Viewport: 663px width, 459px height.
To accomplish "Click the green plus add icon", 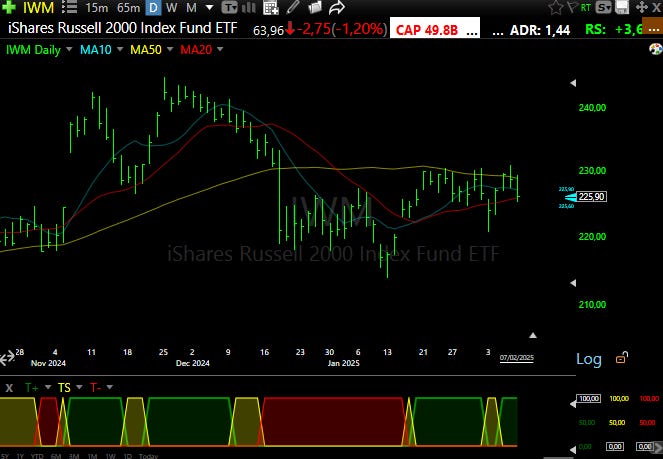I will point(9,7).
